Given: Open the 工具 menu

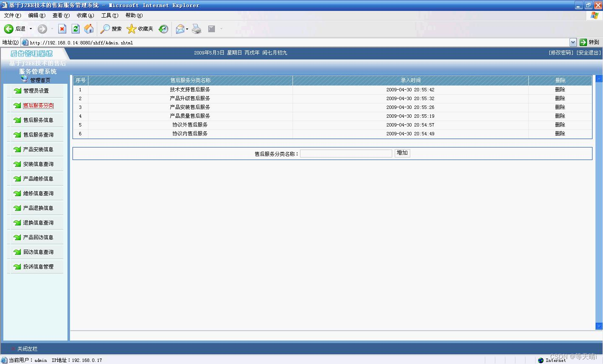Looking at the screenshot, I should coord(109,15).
